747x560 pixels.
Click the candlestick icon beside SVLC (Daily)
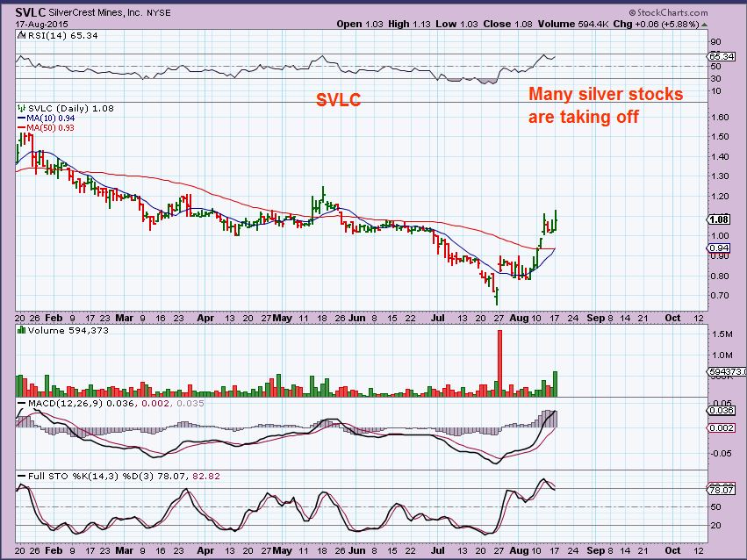[21, 109]
